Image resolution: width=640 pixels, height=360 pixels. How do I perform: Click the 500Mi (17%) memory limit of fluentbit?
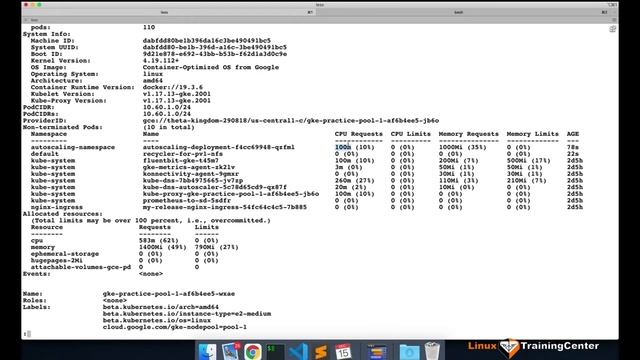[x=529, y=160]
